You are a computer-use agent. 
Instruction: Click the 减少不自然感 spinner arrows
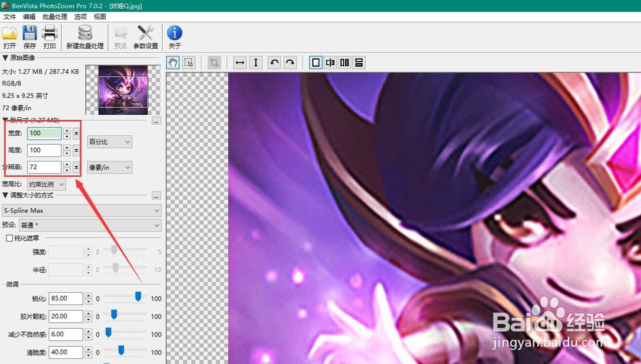[88, 334]
